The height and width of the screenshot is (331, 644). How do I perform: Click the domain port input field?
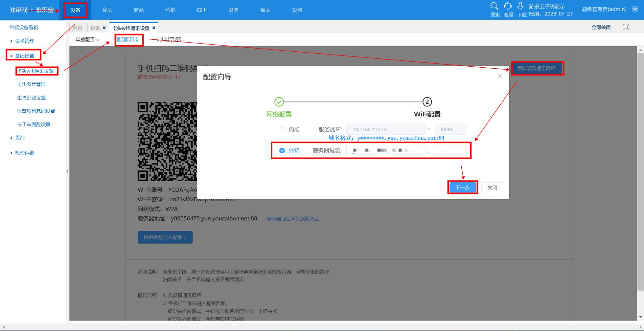click(x=450, y=151)
